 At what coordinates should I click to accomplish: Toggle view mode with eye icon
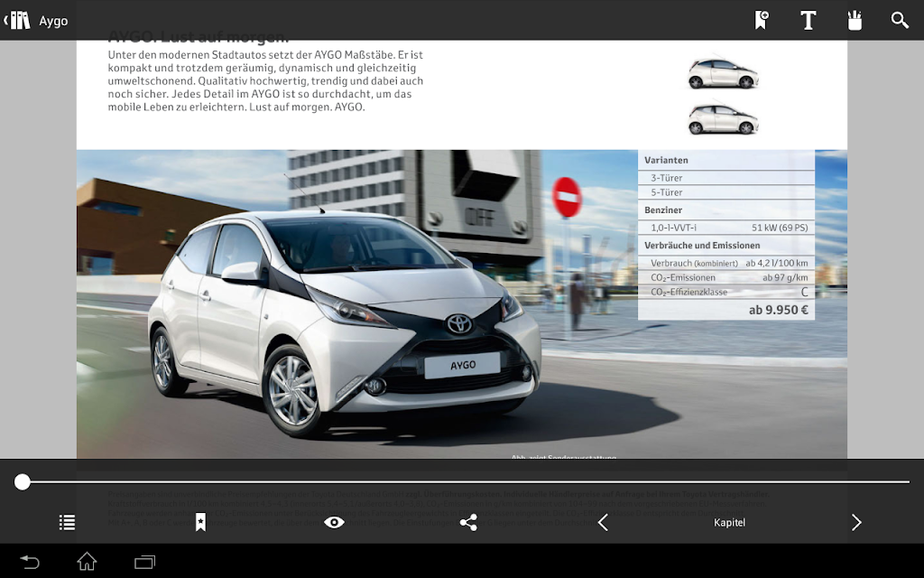click(x=334, y=522)
